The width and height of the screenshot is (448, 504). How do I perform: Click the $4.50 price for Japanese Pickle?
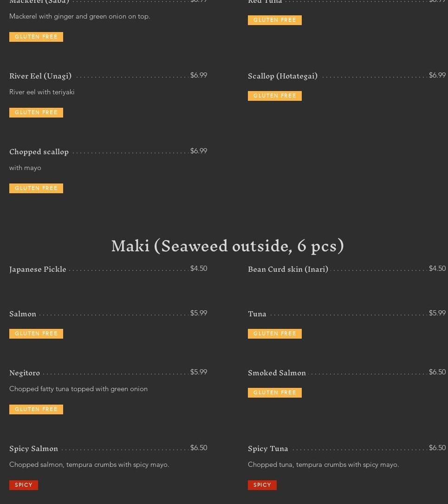(199, 268)
